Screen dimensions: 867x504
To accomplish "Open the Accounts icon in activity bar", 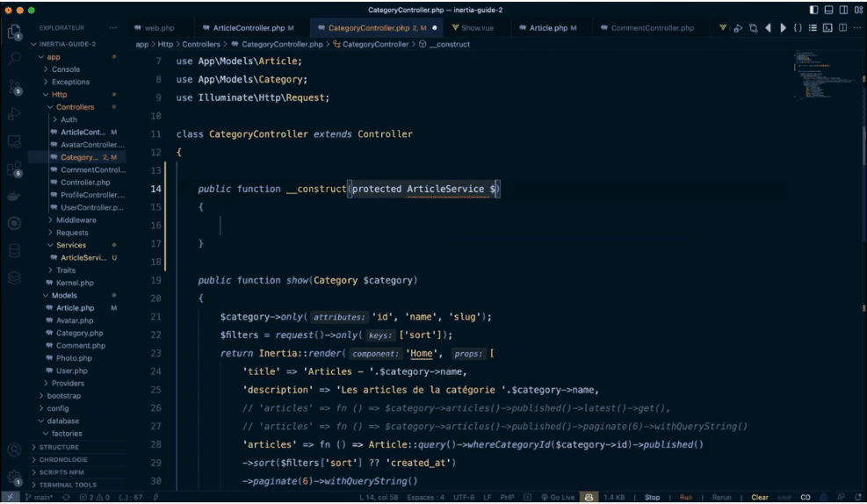I will (x=14, y=450).
